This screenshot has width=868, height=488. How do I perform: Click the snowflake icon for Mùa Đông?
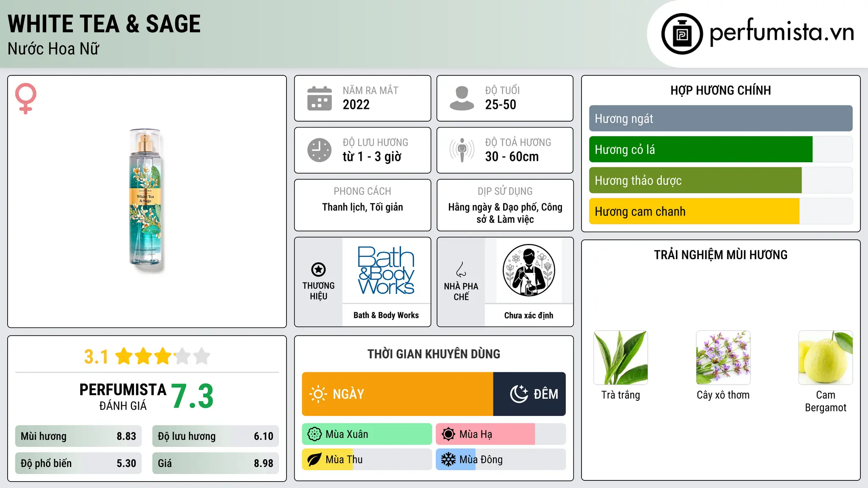448,460
